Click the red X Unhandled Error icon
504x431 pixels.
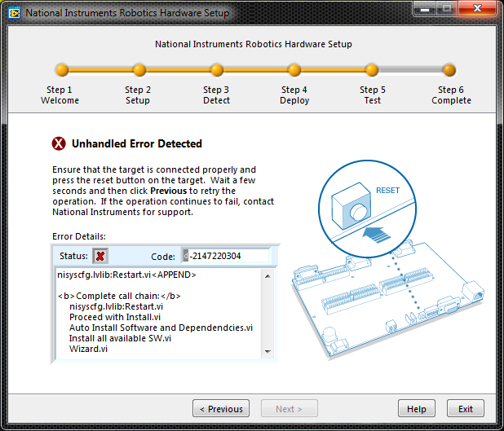tap(59, 143)
